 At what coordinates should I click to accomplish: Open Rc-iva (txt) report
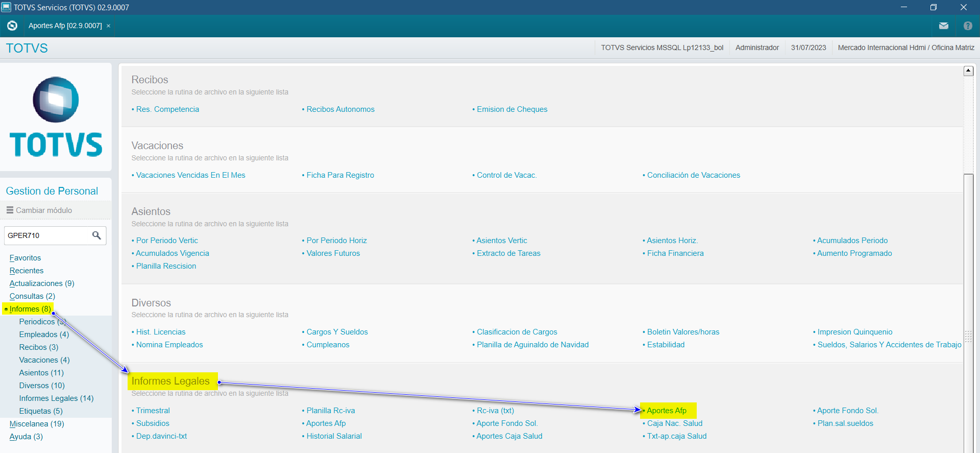[x=495, y=411]
